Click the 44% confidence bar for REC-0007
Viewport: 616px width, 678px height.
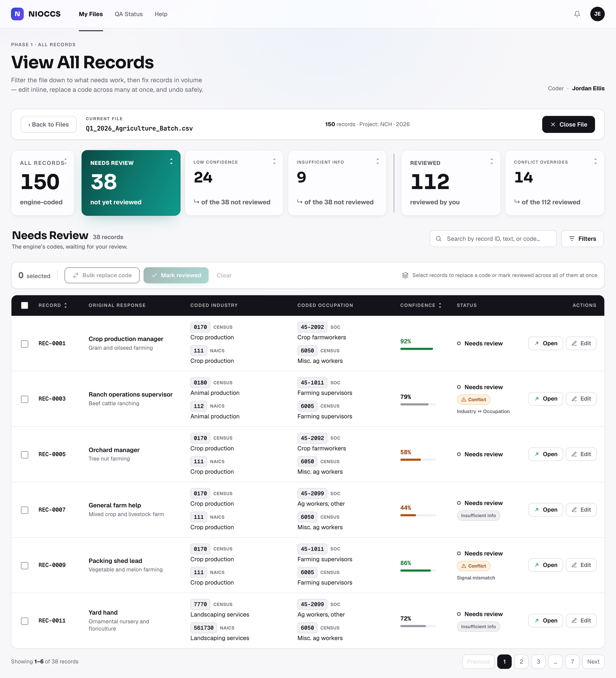click(418, 515)
